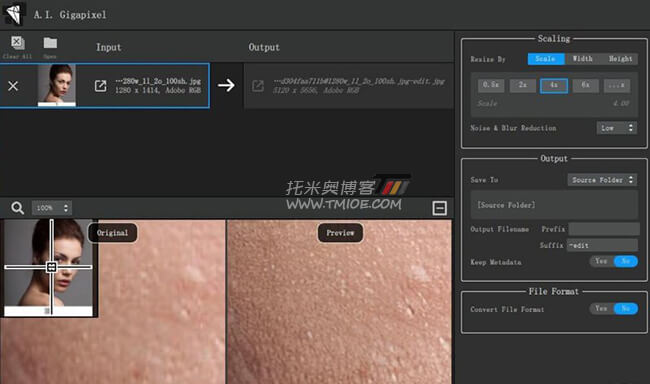
Task: Choose the 2x scale button
Action: (x=522, y=85)
